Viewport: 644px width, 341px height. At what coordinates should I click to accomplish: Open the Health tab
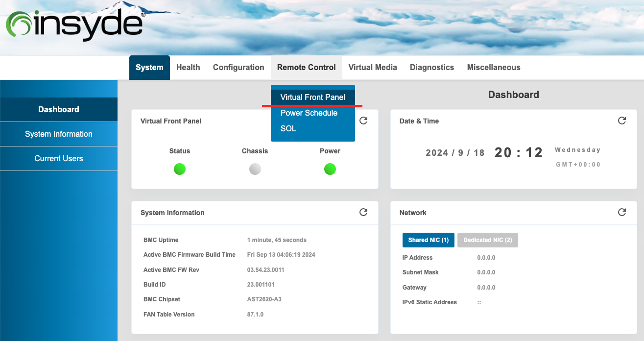pos(188,68)
